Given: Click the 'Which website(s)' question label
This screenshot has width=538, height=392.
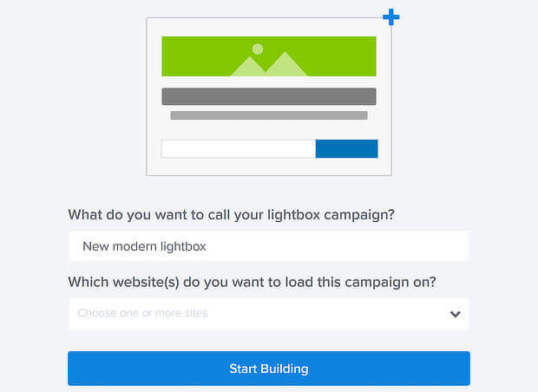Looking at the screenshot, I should pyautogui.click(x=252, y=282).
